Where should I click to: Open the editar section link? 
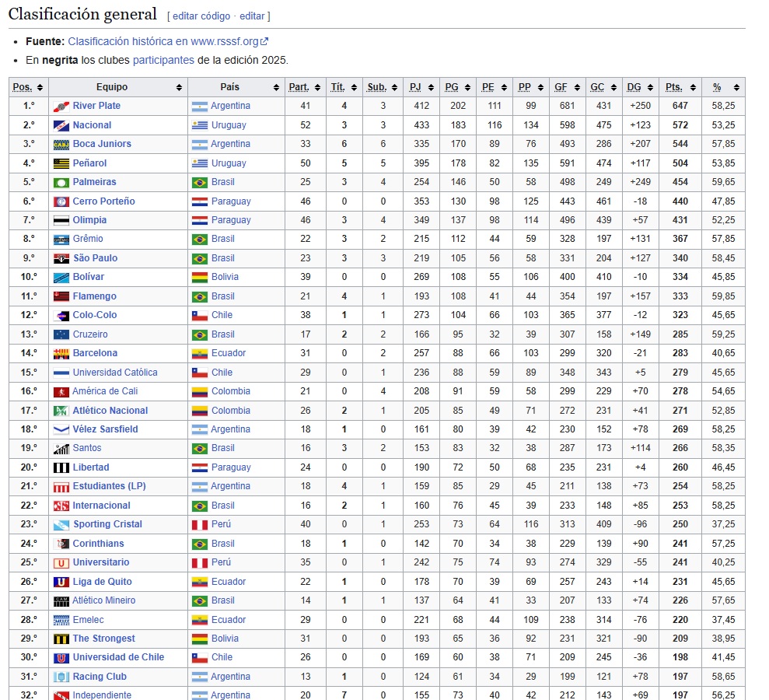252,16
